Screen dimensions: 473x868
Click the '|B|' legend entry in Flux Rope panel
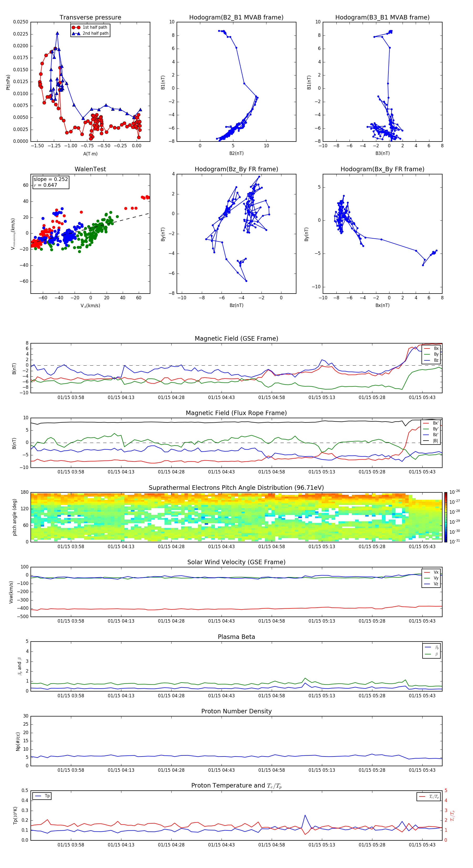tap(431, 441)
